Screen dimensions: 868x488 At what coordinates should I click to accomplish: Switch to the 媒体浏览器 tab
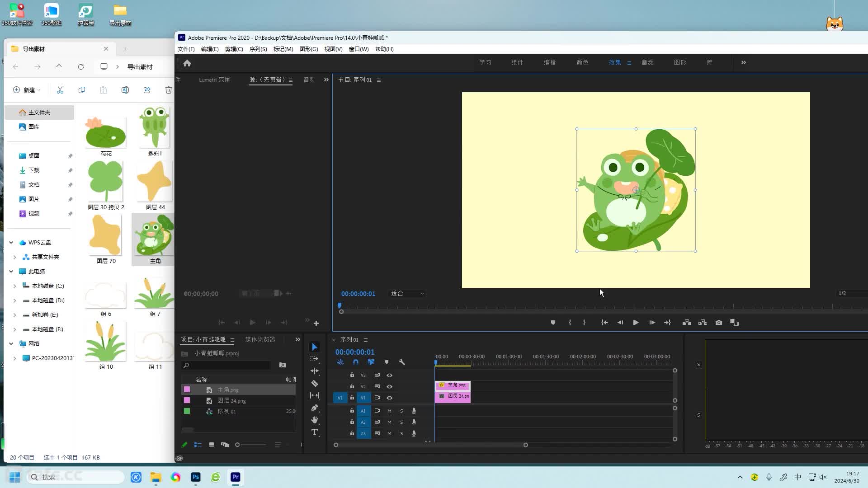tap(260, 339)
